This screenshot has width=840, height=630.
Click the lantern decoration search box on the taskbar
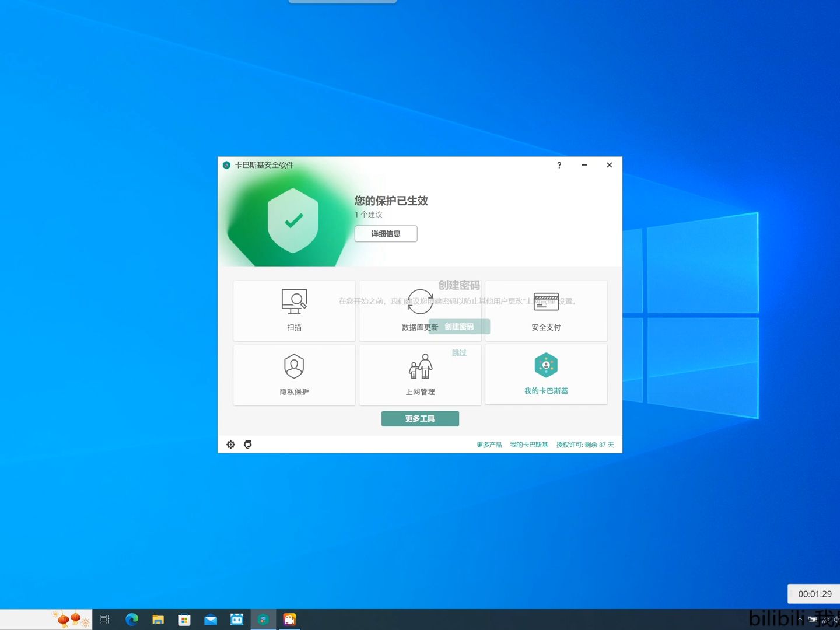click(x=46, y=619)
